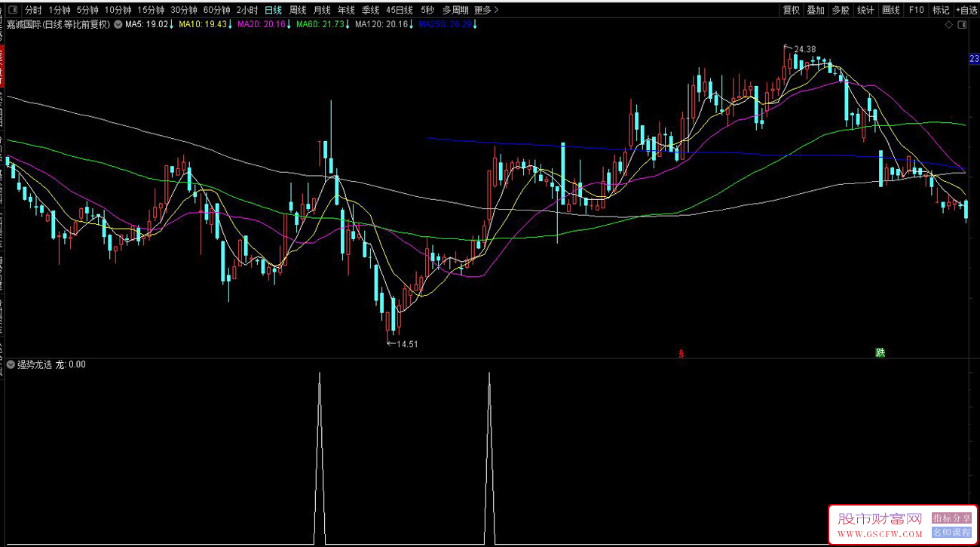The image size is (980, 547).
Task: Open the 多周期 multi-period view
Action: 455,11
